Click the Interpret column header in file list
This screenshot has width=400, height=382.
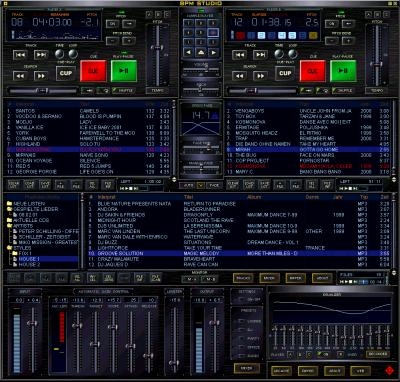tap(106, 197)
